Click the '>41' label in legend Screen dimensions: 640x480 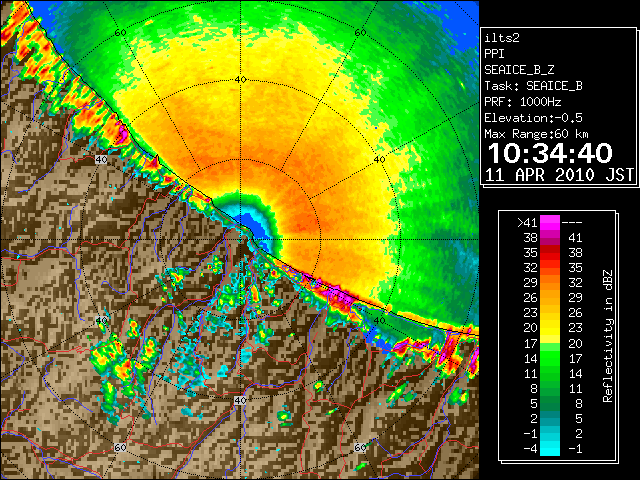pos(527,223)
